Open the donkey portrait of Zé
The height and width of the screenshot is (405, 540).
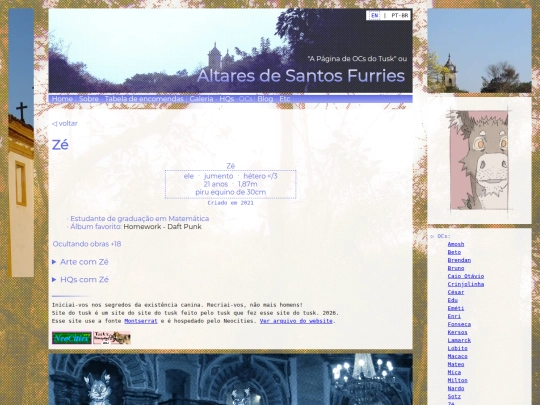click(479, 160)
